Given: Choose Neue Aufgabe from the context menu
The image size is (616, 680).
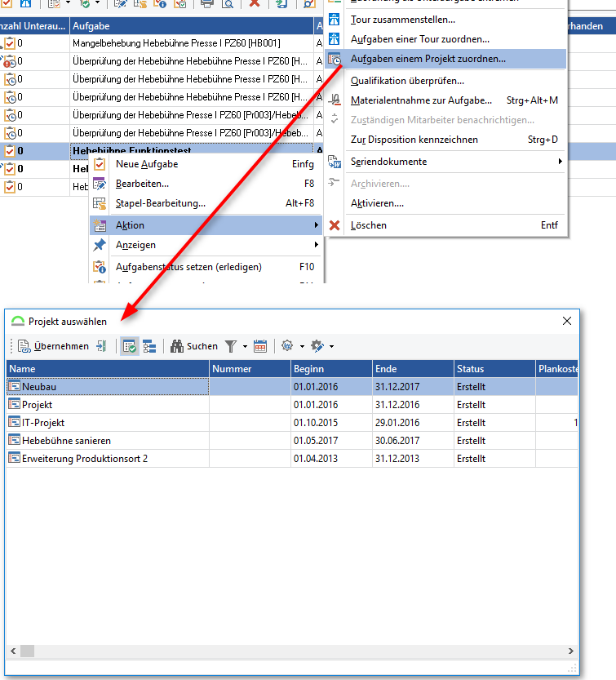Looking at the screenshot, I should 206,164.
